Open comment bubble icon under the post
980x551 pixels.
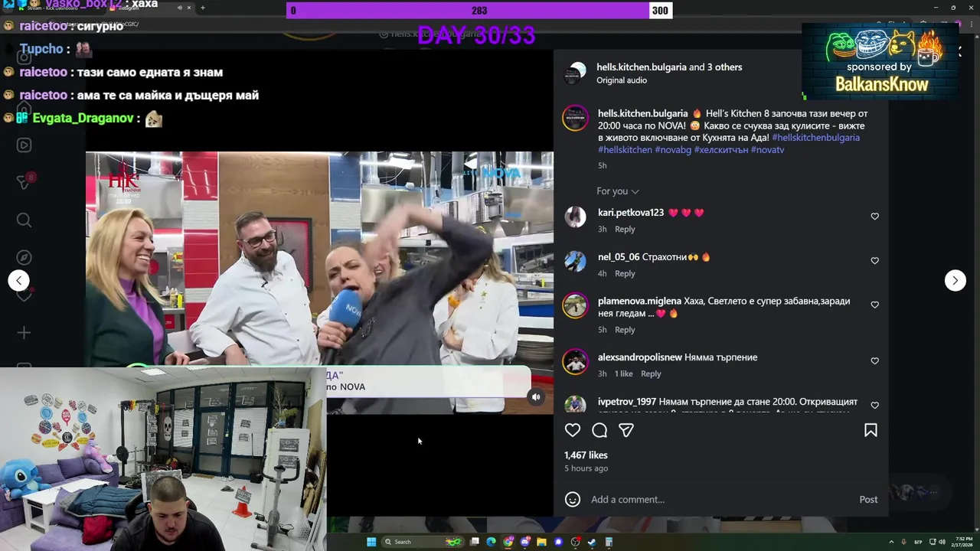(x=599, y=430)
